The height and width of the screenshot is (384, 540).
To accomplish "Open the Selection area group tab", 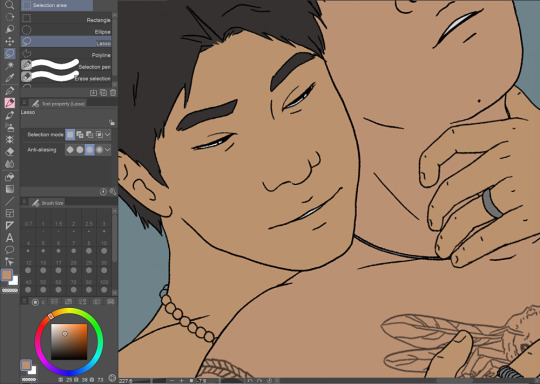I will click(x=57, y=5).
